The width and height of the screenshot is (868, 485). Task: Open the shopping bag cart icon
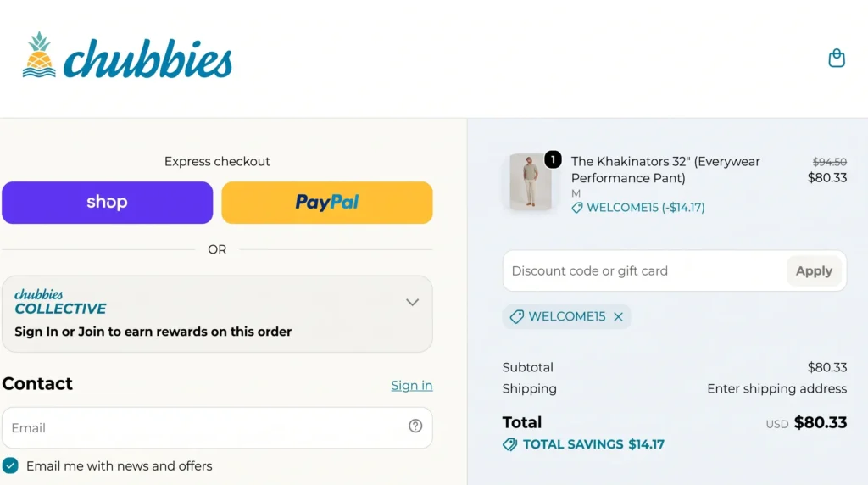pyautogui.click(x=837, y=58)
